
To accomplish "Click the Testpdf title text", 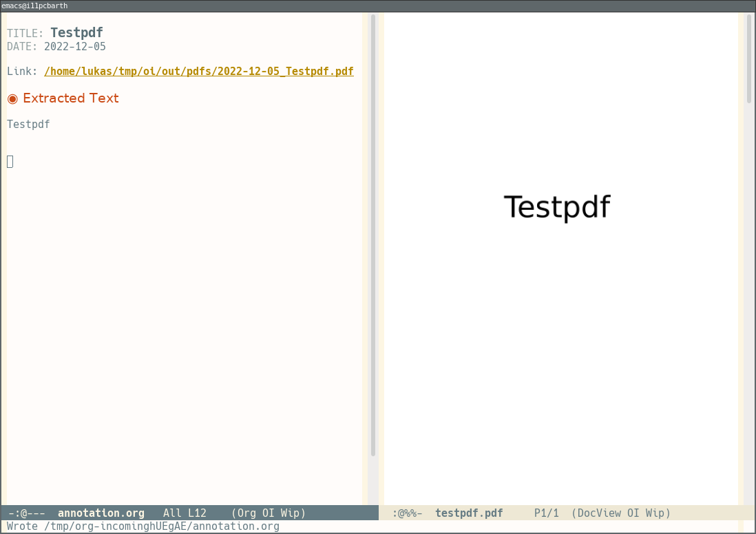I will coord(76,32).
